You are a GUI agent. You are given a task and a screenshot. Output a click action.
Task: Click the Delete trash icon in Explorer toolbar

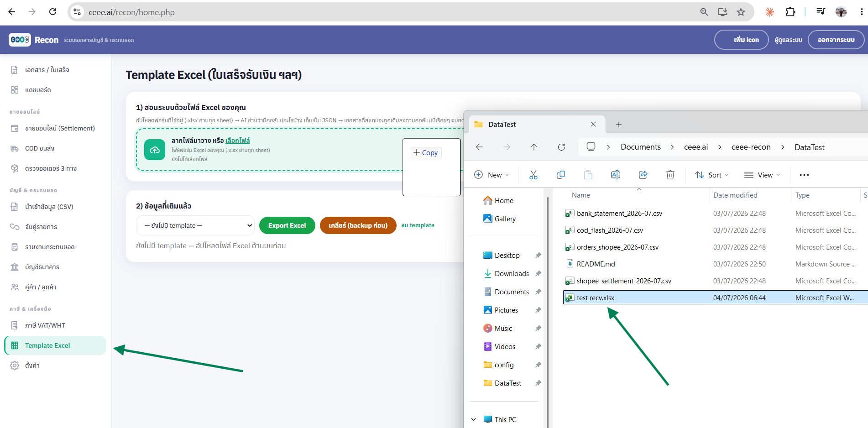tap(670, 175)
